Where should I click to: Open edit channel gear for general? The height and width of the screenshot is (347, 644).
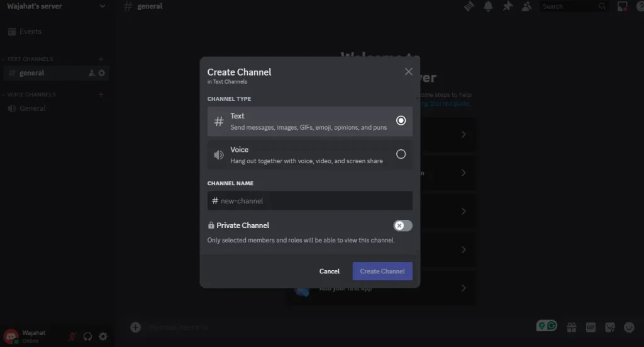click(x=102, y=73)
